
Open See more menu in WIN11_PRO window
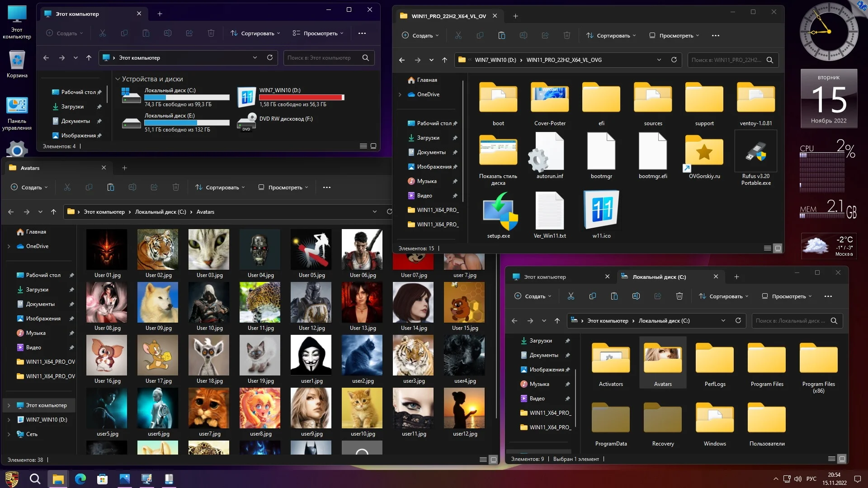coord(715,36)
